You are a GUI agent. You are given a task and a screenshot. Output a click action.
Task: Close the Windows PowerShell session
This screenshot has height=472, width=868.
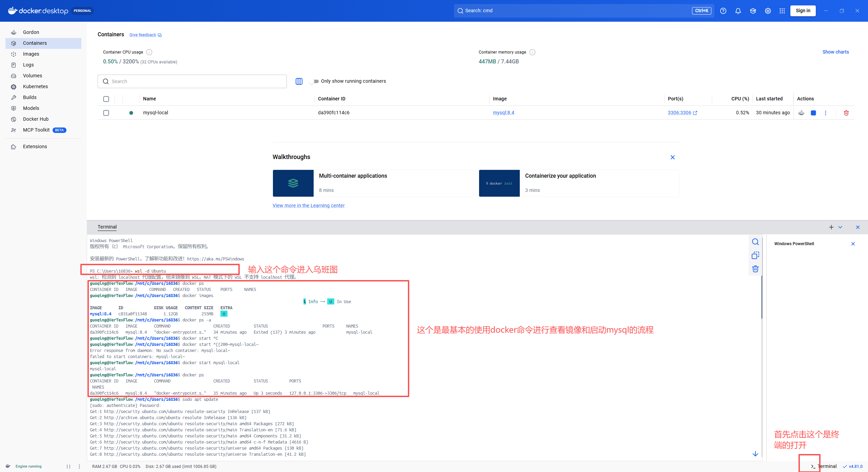pyautogui.click(x=853, y=244)
